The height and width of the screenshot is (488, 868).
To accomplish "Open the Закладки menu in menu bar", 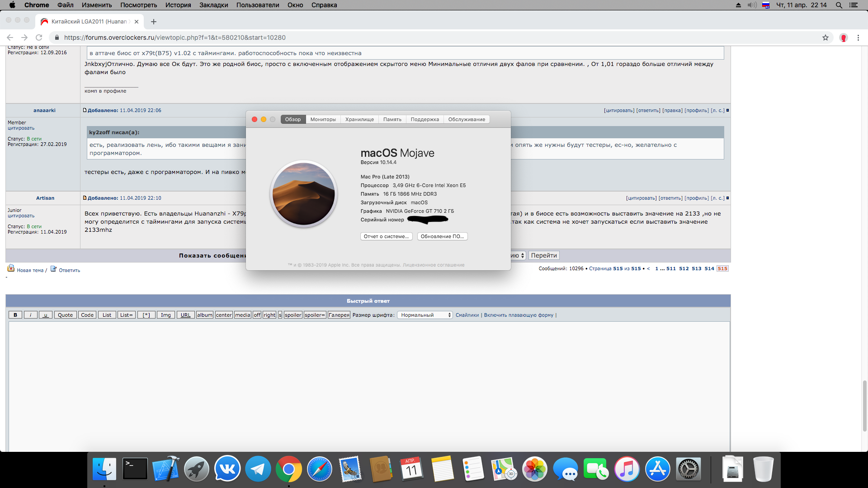I will click(x=213, y=5).
